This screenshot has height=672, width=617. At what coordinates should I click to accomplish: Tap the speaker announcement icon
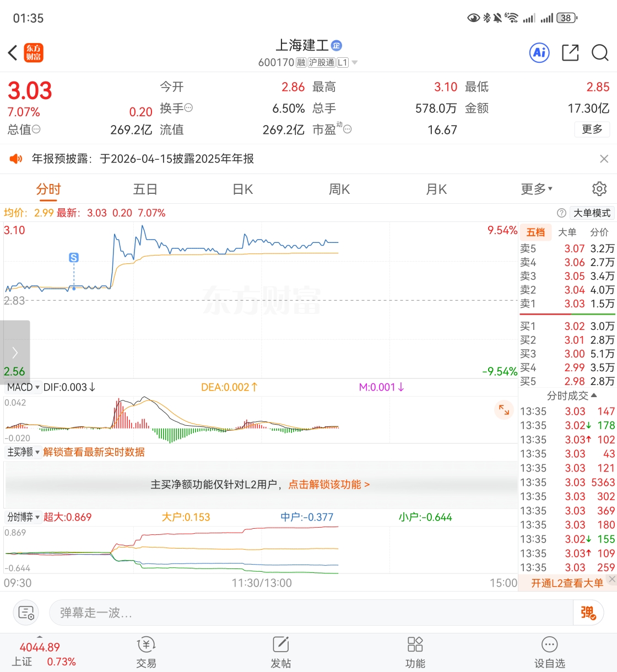(x=16, y=159)
